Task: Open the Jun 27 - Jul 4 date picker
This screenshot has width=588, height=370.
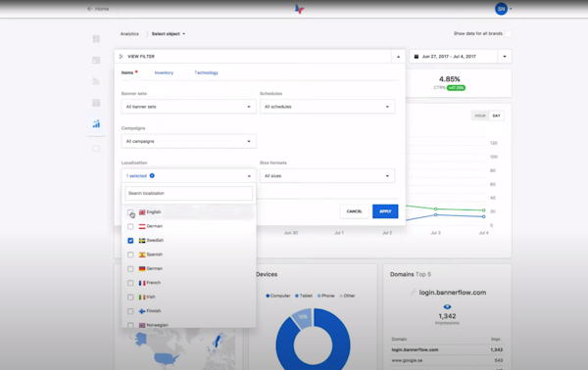Action: (454, 57)
